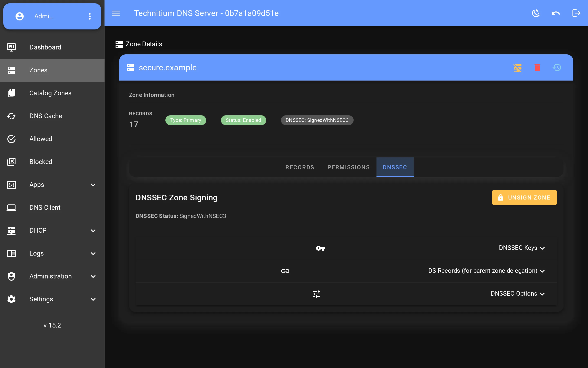
Task: Switch to the Permissions tab
Action: click(349, 167)
